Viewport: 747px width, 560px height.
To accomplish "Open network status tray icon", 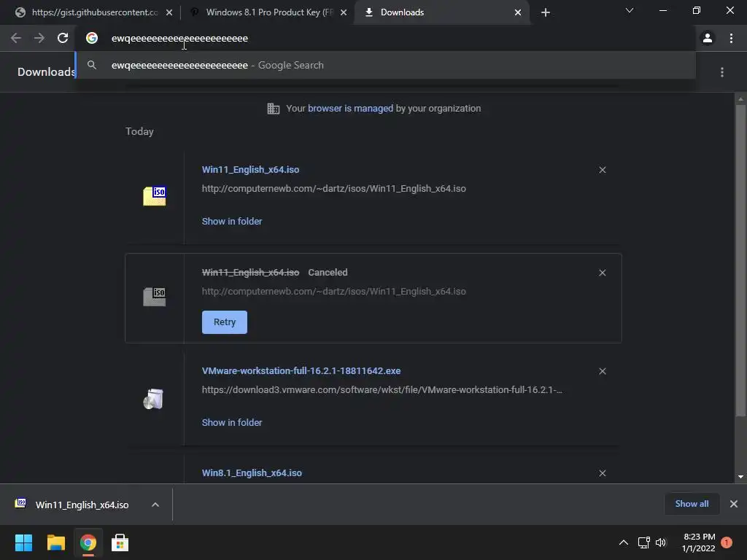I will [x=644, y=542].
